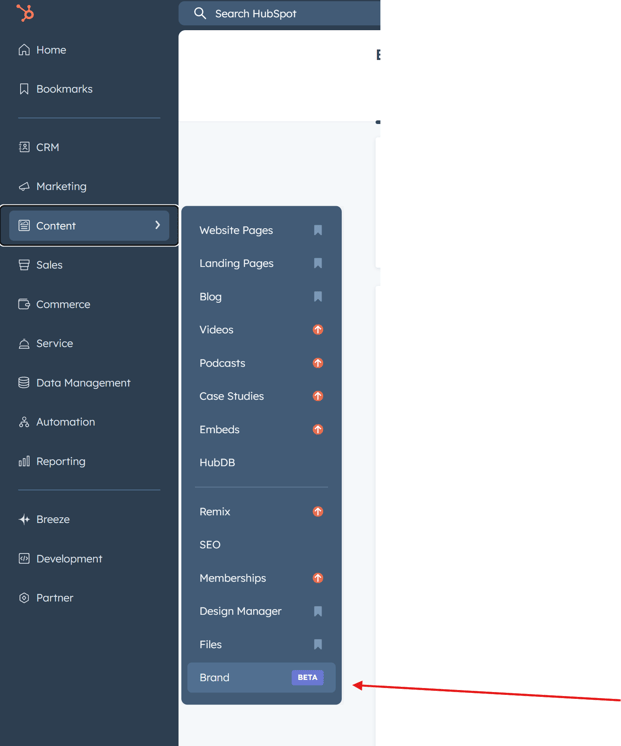Screen dimensions: 621x746
Task: Click the BETA badge next to Brand
Action: (307, 678)
